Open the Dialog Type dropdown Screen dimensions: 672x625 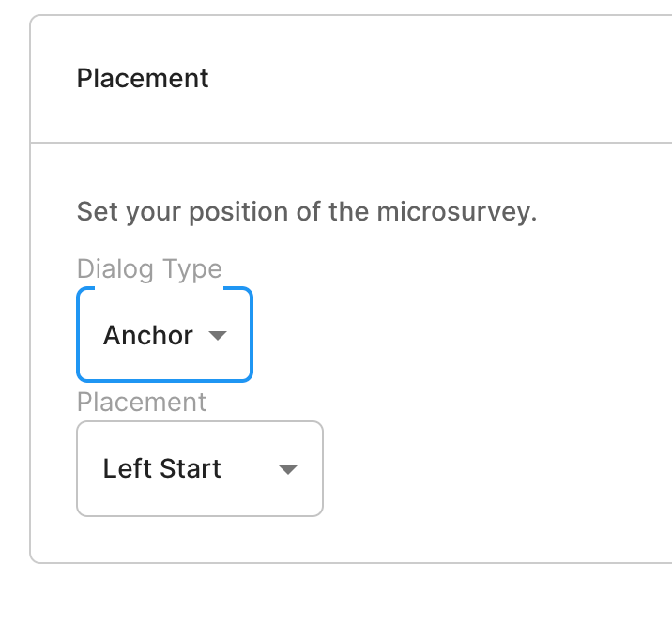tap(164, 335)
